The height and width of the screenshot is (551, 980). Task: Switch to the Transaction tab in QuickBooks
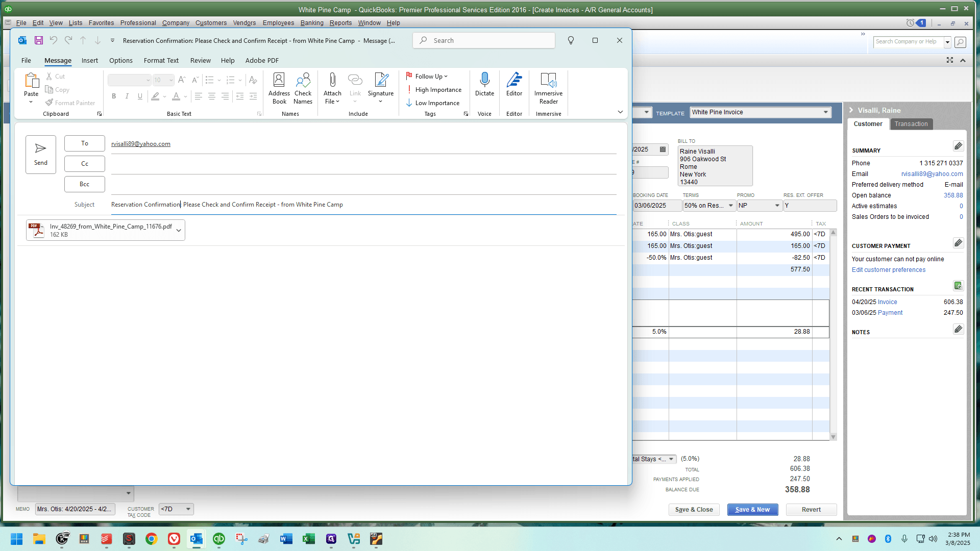tap(911, 124)
